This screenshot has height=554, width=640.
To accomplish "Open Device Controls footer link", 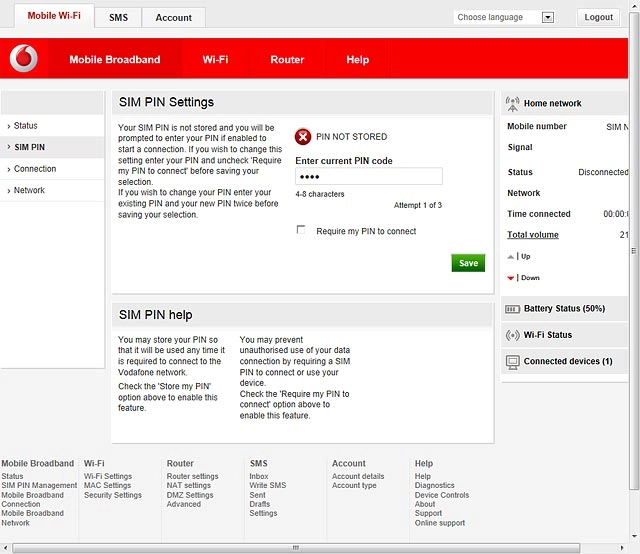I will coord(442,495).
